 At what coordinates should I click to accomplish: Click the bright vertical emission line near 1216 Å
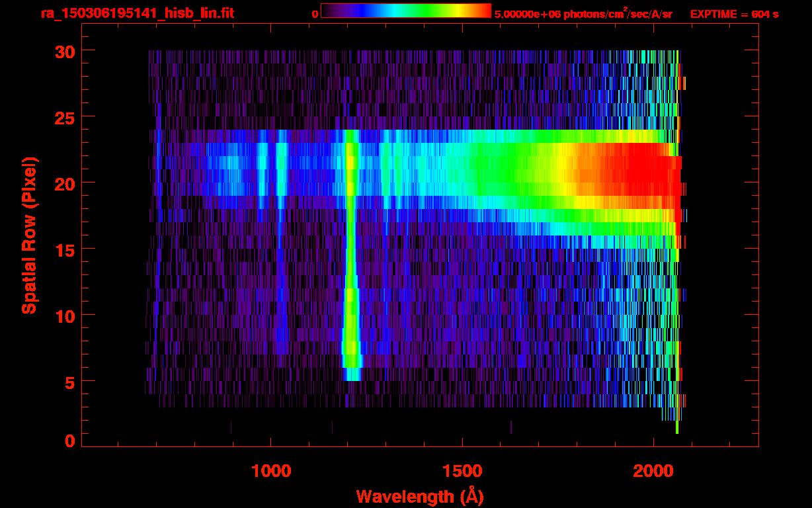tap(351, 255)
